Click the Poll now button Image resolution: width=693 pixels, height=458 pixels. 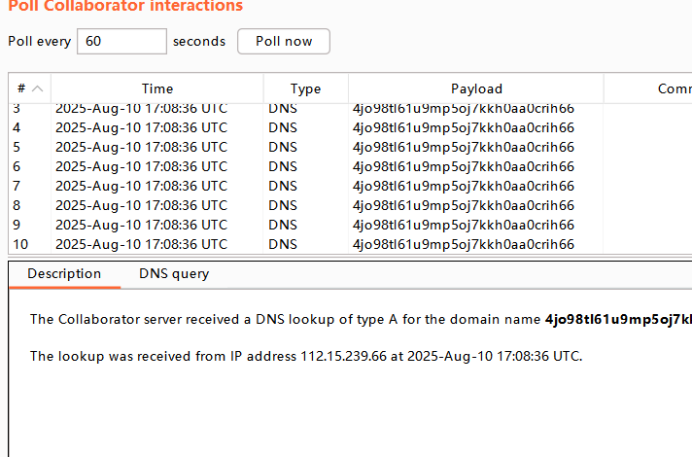click(283, 41)
